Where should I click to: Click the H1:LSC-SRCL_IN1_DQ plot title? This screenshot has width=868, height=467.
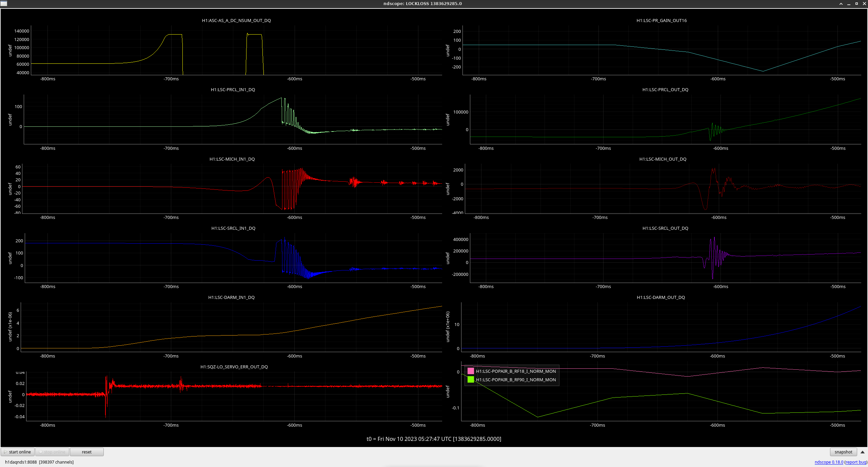pyautogui.click(x=233, y=228)
